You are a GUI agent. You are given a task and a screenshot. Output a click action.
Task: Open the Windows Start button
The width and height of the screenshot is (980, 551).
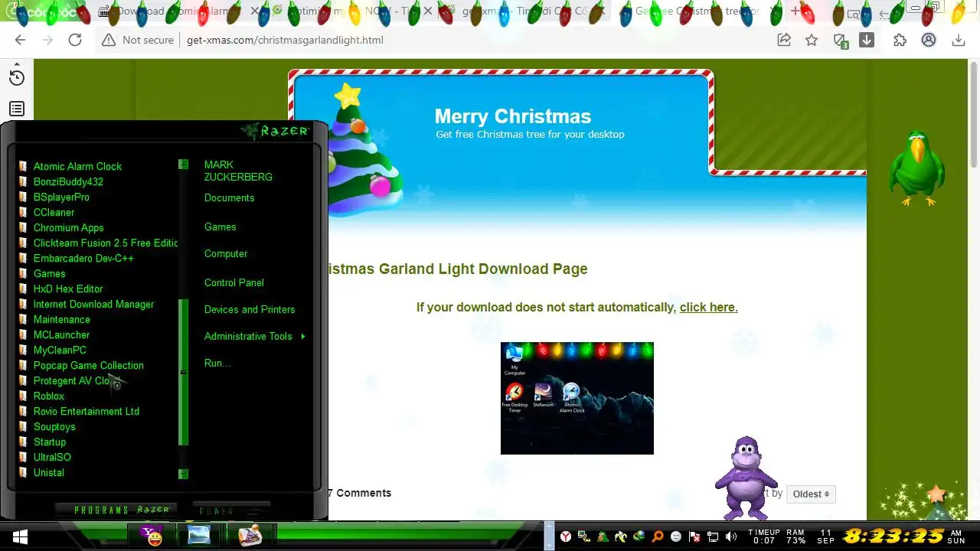click(x=20, y=536)
